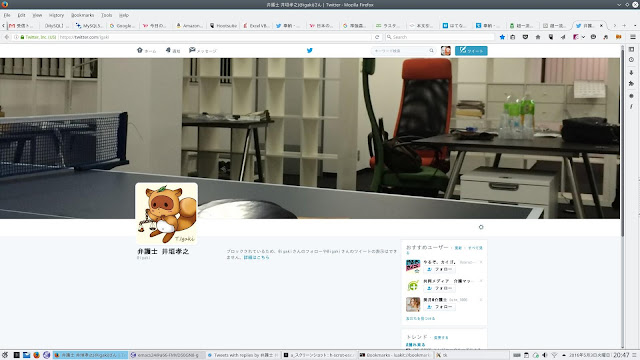This screenshot has width=640, height=360.
Task: Open volume control in system tray
Action: coord(545,355)
